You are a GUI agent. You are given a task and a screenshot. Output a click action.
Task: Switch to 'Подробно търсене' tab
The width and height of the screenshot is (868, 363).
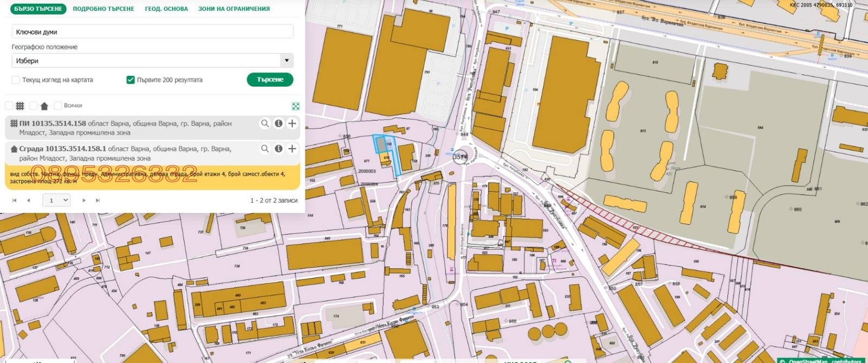[103, 9]
